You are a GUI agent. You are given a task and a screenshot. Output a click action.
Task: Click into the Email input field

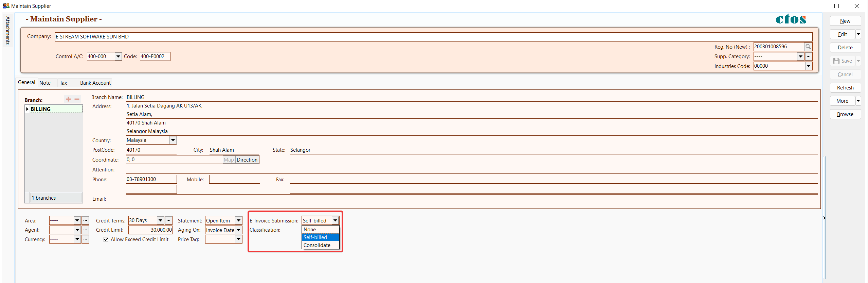pyautogui.click(x=471, y=199)
